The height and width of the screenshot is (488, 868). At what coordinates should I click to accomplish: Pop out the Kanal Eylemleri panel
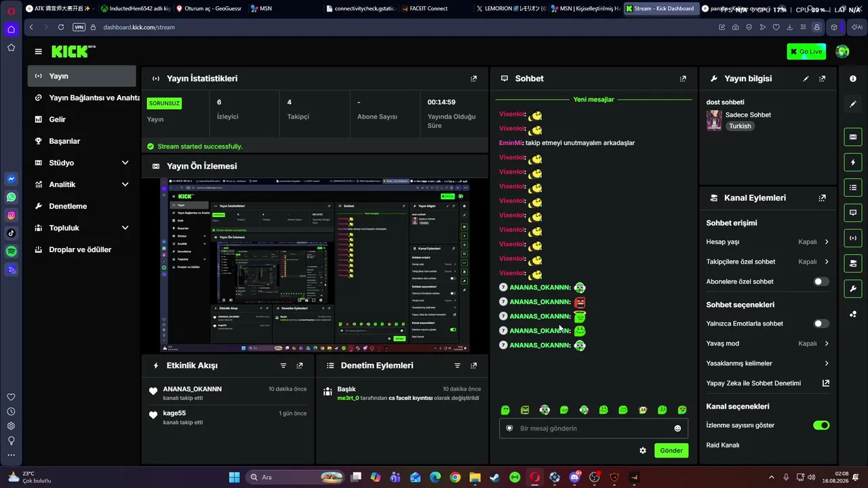point(822,198)
